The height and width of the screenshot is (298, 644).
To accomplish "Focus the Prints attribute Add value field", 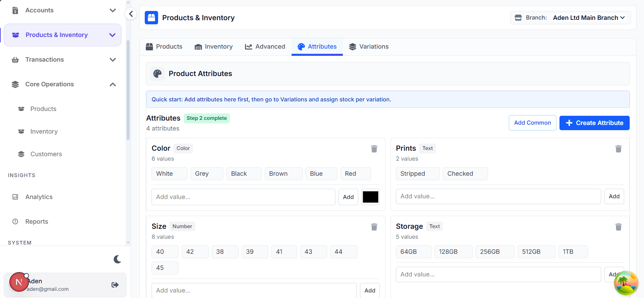I will click(498, 196).
